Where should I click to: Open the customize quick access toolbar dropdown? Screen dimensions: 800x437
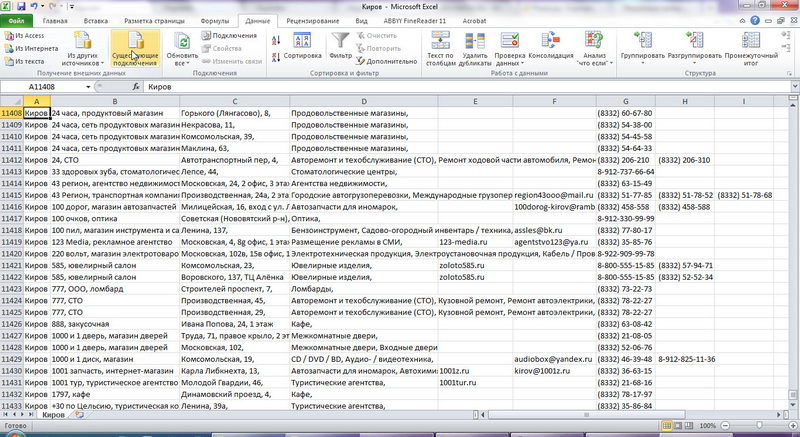(x=71, y=7)
